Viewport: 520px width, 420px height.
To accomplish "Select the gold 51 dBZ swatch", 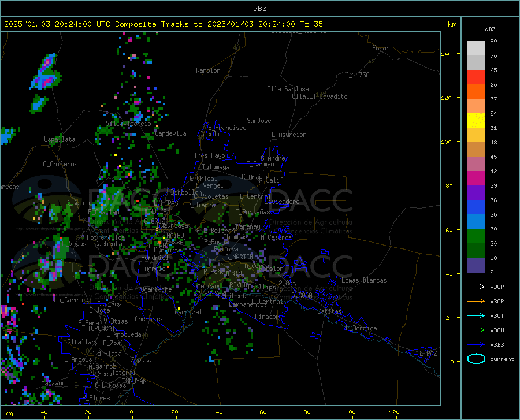I will pyautogui.click(x=476, y=135).
